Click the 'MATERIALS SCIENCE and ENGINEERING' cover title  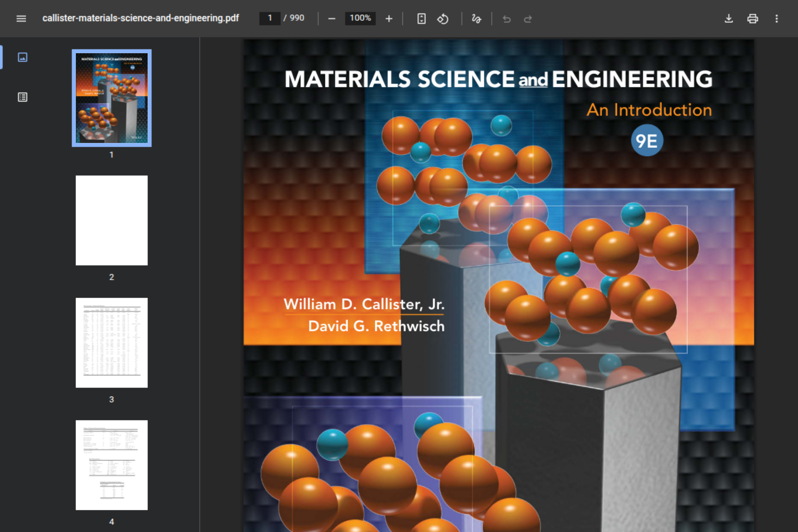tap(498, 79)
